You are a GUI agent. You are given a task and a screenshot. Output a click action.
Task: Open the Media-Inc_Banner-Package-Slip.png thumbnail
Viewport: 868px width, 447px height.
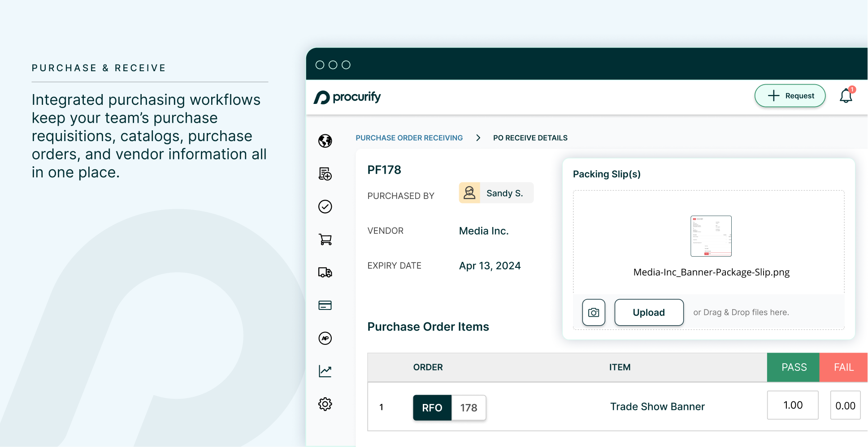tap(711, 236)
